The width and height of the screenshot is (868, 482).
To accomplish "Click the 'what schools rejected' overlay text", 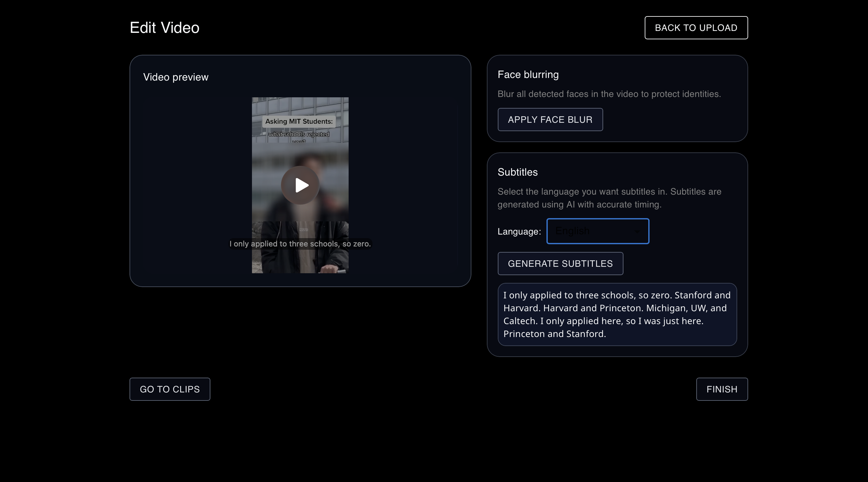I will pos(299,134).
